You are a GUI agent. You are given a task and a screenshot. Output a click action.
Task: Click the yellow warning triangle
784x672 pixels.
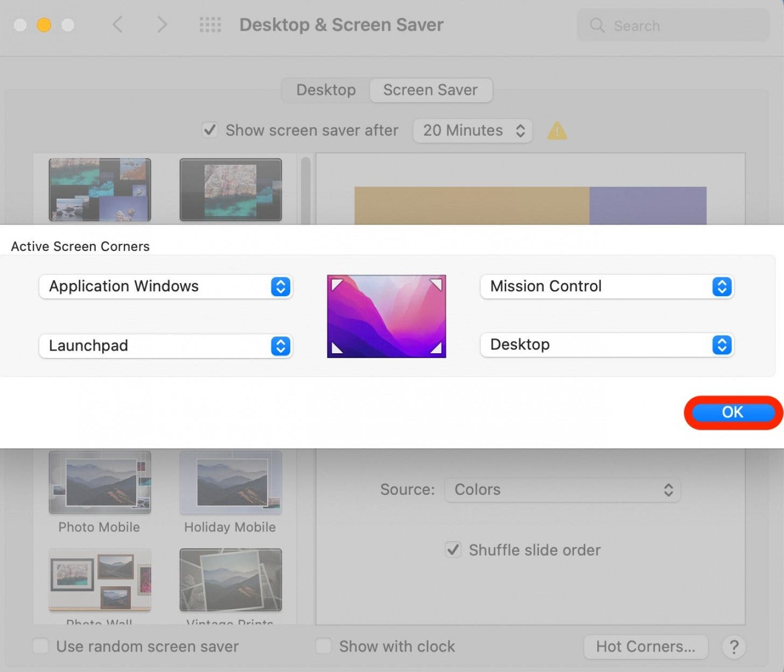pyautogui.click(x=556, y=130)
